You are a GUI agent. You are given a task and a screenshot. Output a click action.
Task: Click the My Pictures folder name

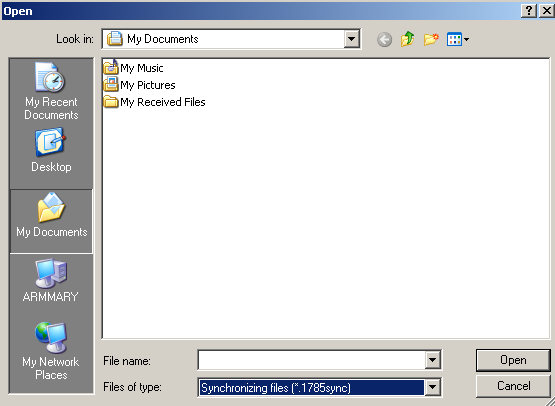(x=148, y=85)
